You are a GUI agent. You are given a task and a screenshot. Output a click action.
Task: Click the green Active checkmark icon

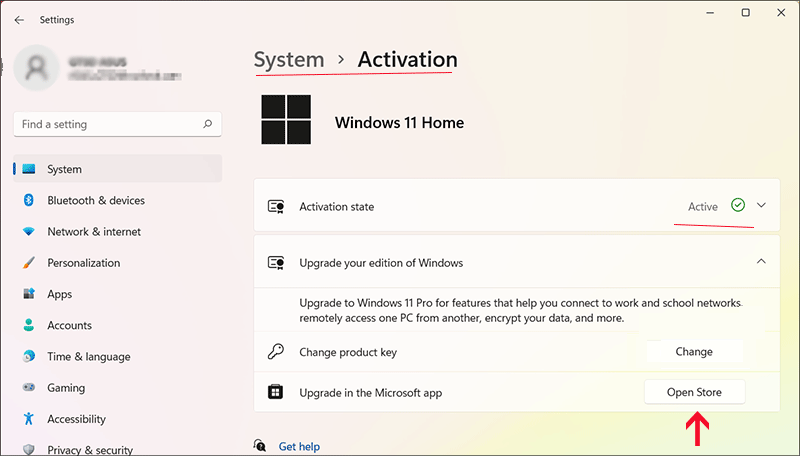tap(738, 205)
